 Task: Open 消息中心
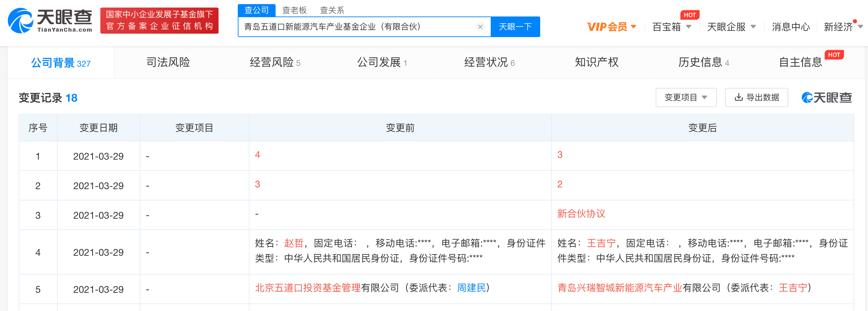point(791,27)
